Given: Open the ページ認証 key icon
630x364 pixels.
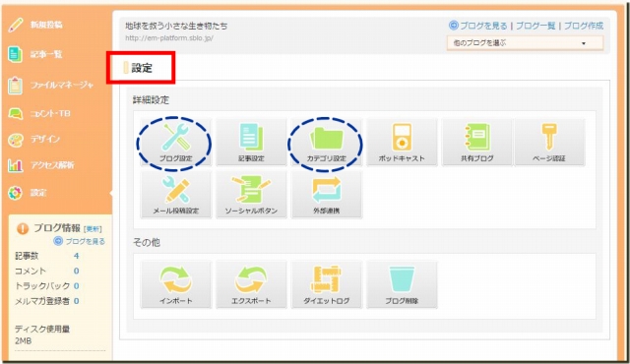Looking at the screenshot, I should (x=549, y=142).
